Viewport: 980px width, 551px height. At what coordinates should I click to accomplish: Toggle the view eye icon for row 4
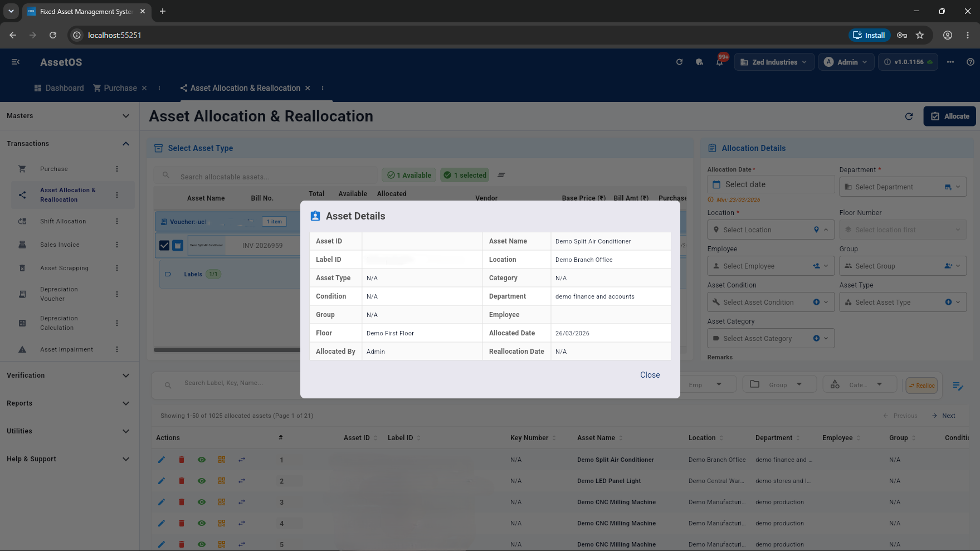click(202, 523)
